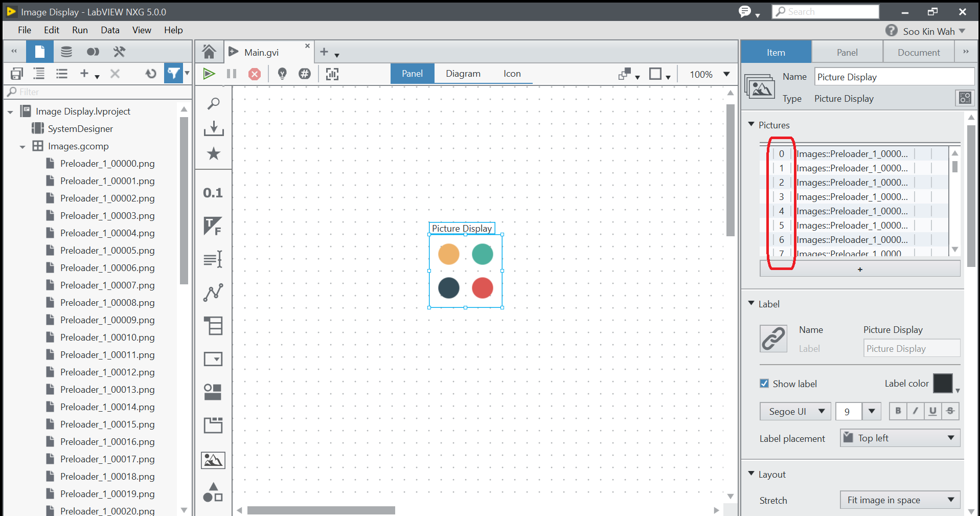Select Preloader_1_00005.png in project tree
This screenshot has height=516, width=980.
pyautogui.click(x=107, y=251)
